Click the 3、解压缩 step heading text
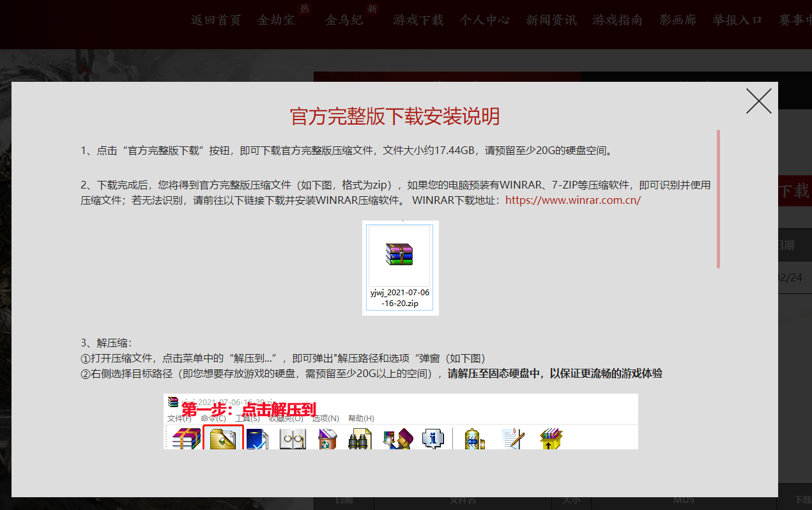The image size is (812, 510). (106, 343)
